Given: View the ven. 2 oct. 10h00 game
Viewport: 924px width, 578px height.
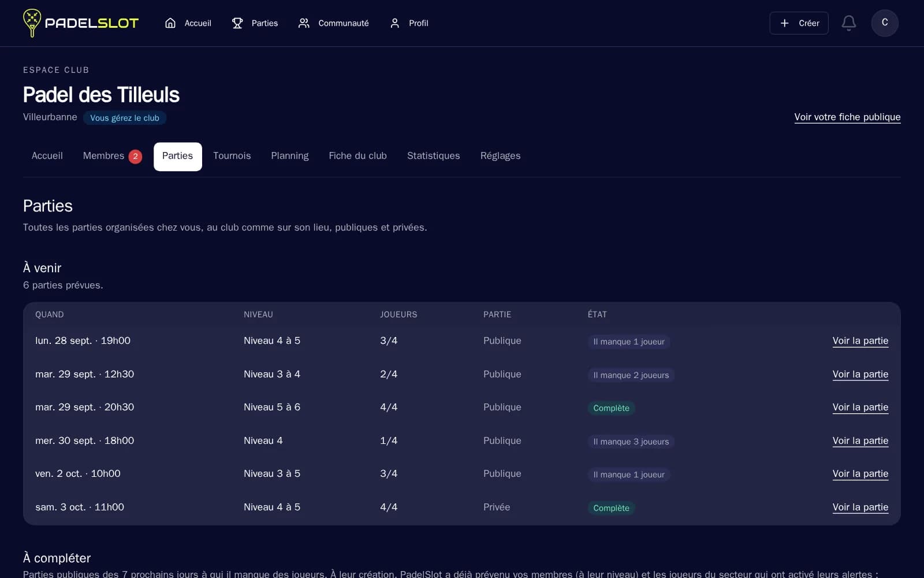Looking at the screenshot, I should (x=860, y=474).
